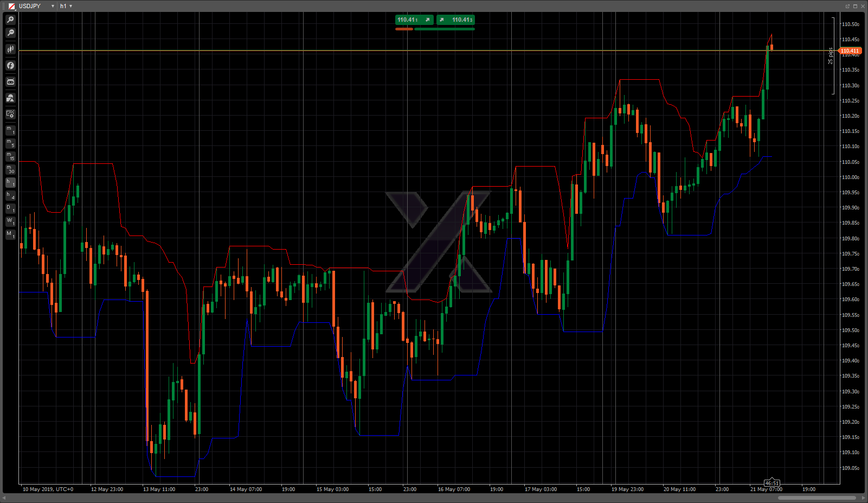The width and height of the screenshot is (868, 503).
Task: Click the 46:51 countdown timer label
Action: [x=771, y=483]
